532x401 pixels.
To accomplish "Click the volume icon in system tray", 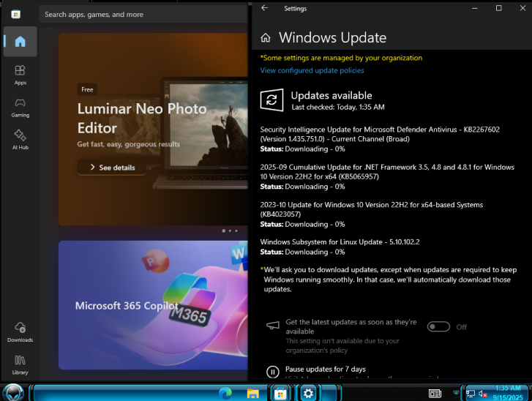I will pos(482,394).
